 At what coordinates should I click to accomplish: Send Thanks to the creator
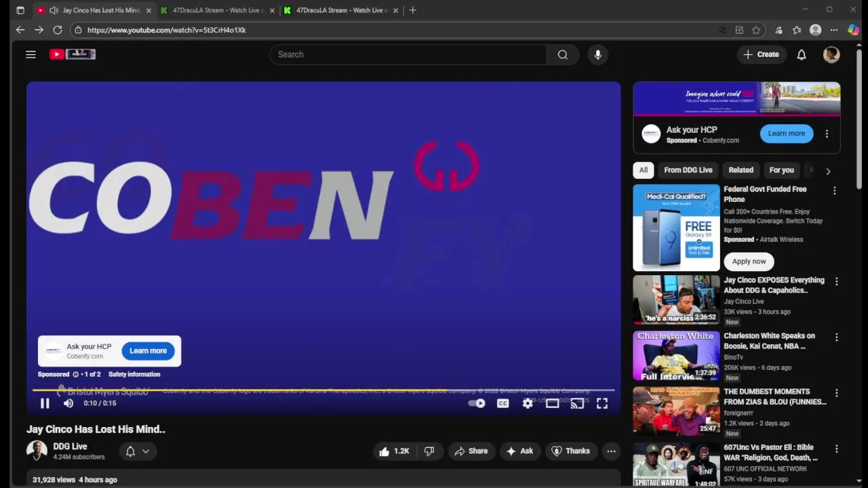coord(571,451)
